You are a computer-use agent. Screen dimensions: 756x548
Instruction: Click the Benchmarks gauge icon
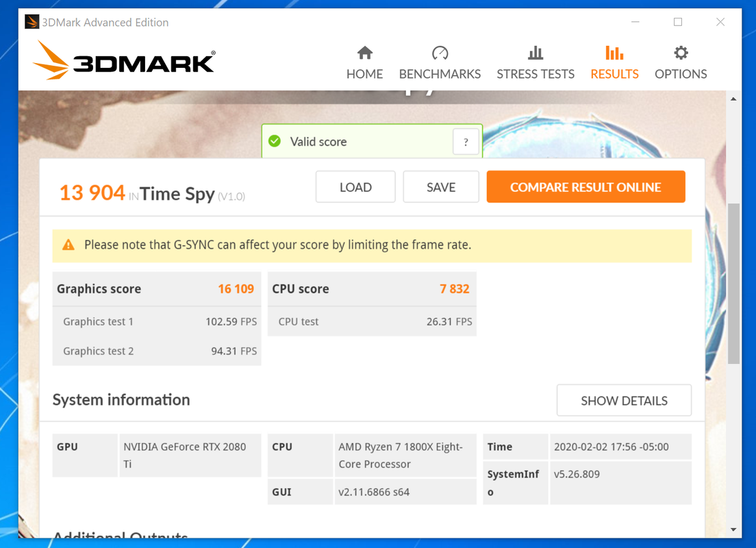point(440,53)
